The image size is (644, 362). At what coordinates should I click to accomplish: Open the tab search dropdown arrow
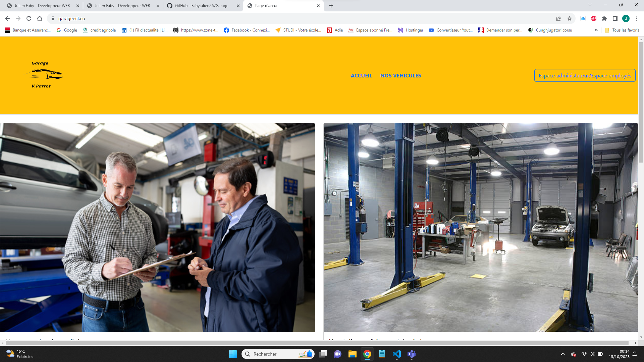pyautogui.click(x=590, y=5)
